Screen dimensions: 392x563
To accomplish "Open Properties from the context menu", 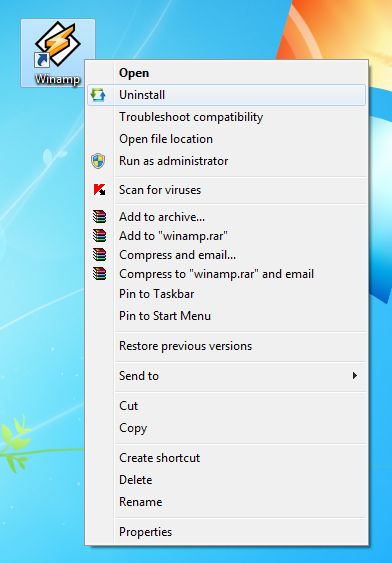I will [227, 531].
